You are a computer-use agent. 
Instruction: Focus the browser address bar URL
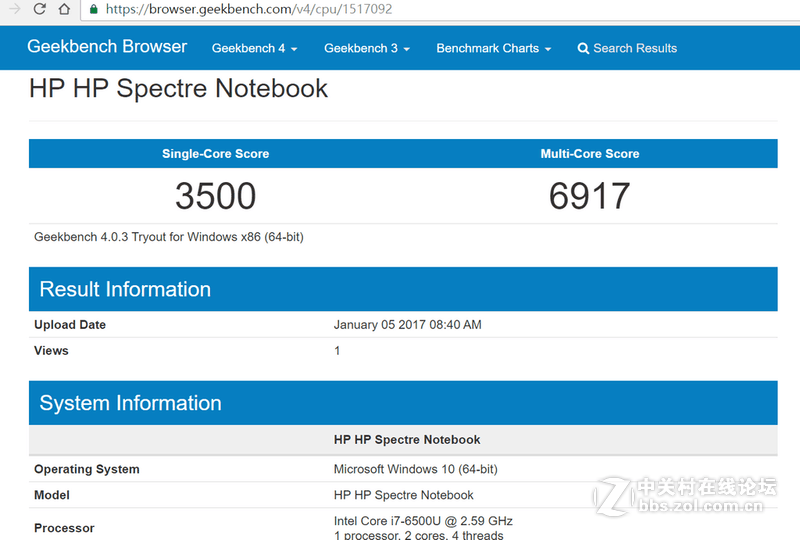(249, 9)
